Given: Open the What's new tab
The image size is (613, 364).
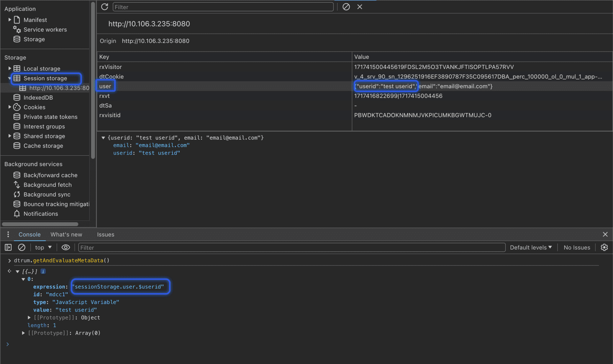Looking at the screenshot, I should pos(66,234).
